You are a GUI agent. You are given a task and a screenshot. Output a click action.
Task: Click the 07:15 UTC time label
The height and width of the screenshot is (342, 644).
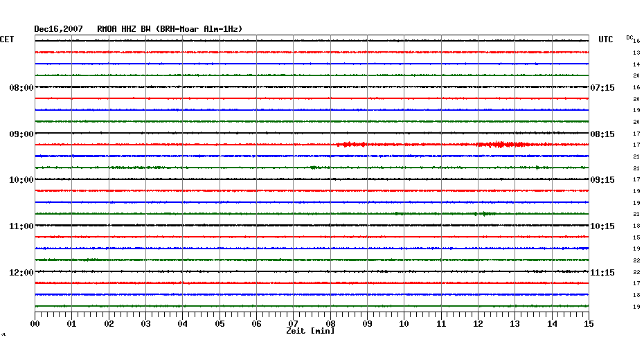tap(602, 88)
